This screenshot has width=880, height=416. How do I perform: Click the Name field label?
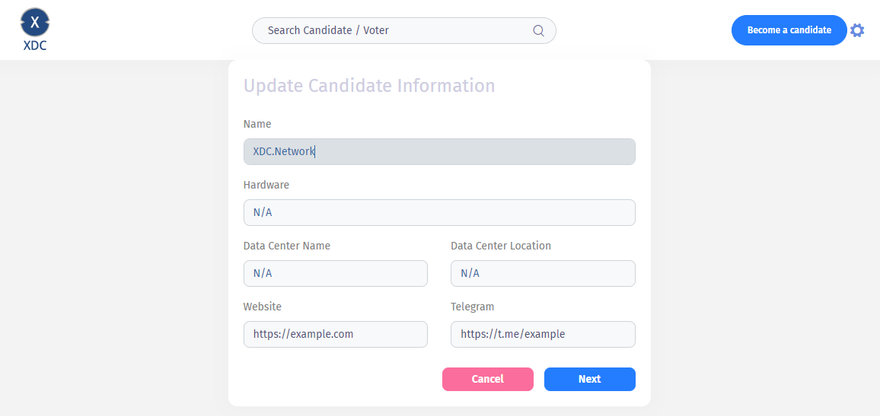[257, 124]
